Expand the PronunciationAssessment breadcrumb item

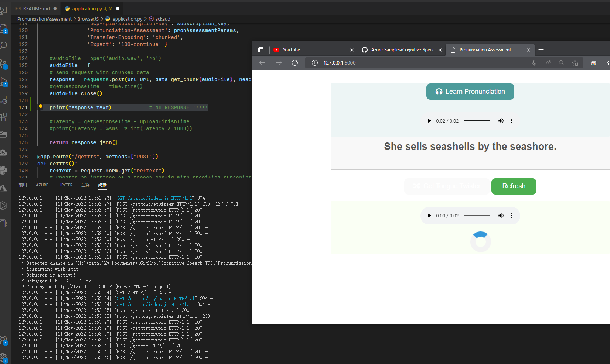44,19
